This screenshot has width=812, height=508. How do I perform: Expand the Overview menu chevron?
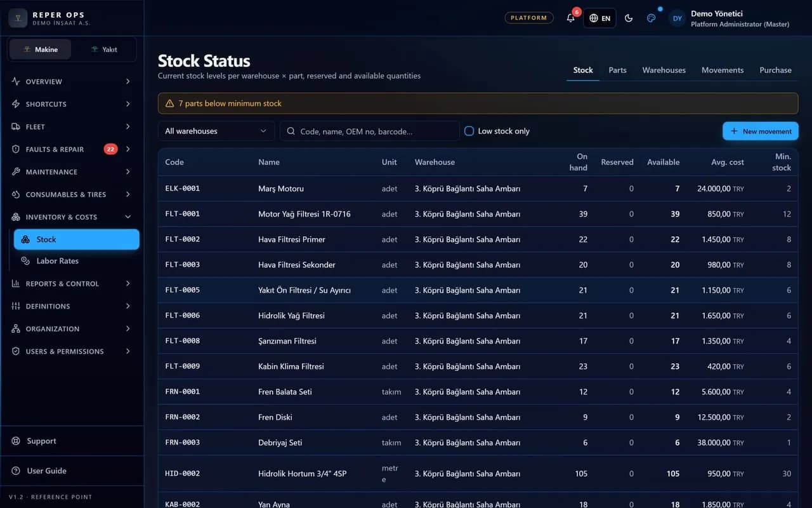(x=128, y=81)
